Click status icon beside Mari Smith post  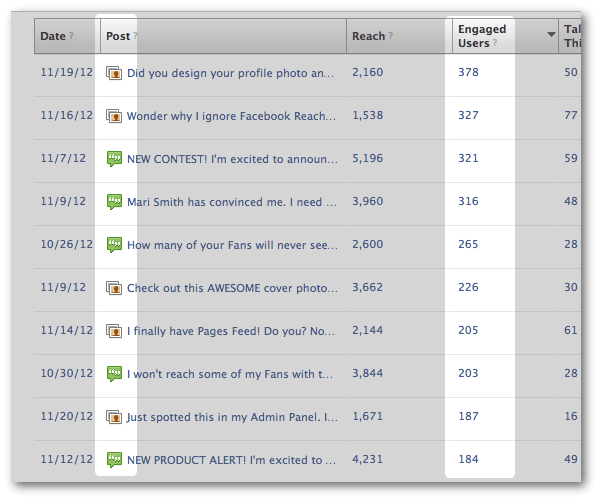coord(114,202)
